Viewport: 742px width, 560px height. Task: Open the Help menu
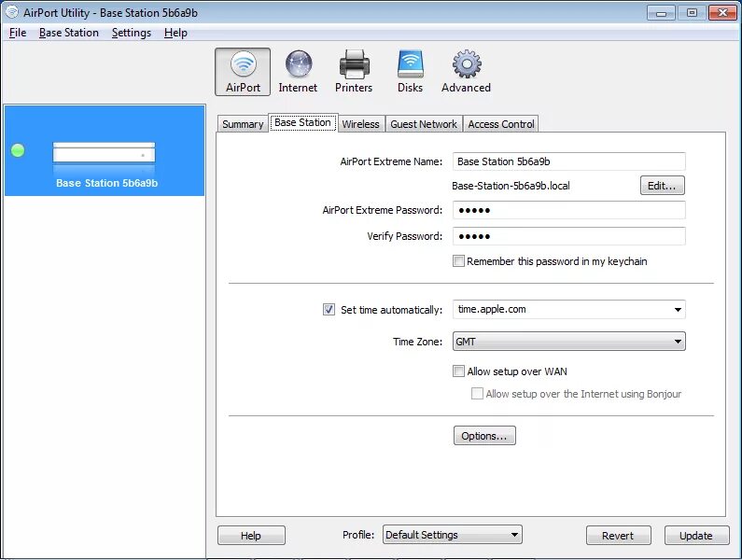coord(175,33)
